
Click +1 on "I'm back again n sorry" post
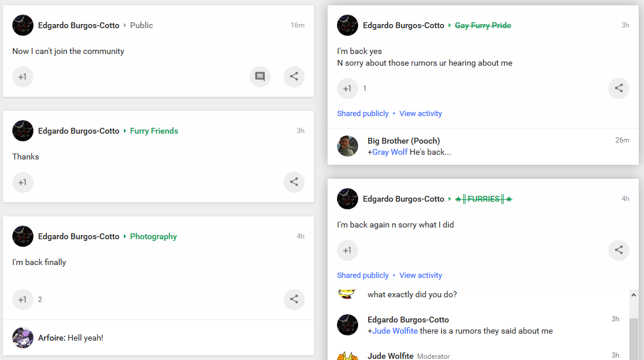point(348,250)
